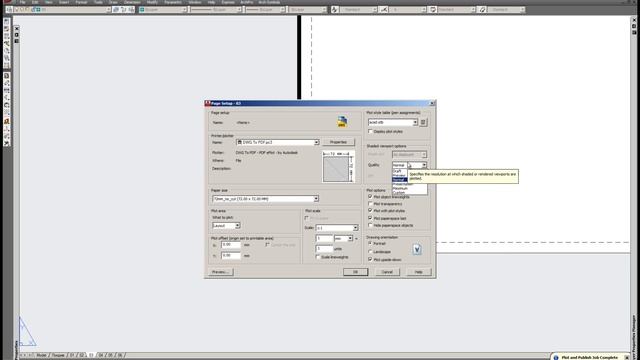Click the layer manager icon in toolbar
Image resolution: width=640 pixels, height=360 pixels.
pyautogui.click(x=9, y=9)
